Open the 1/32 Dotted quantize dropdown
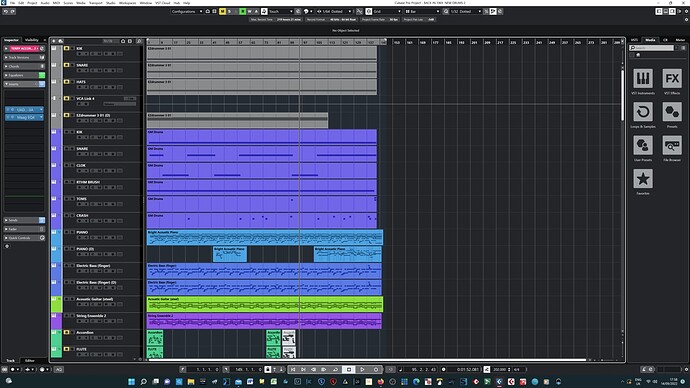Viewport: 690px width, 388px height. tap(465, 11)
